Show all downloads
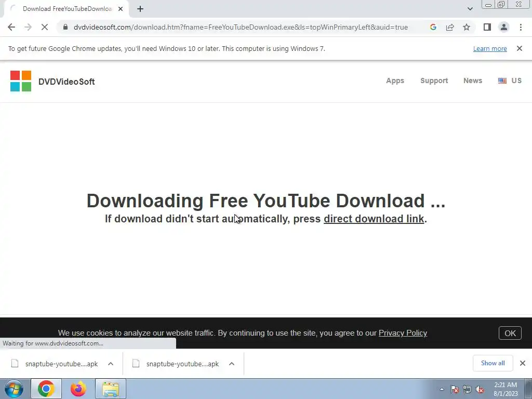Image resolution: width=532 pixels, height=399 pixels. (x=493, y=363)
